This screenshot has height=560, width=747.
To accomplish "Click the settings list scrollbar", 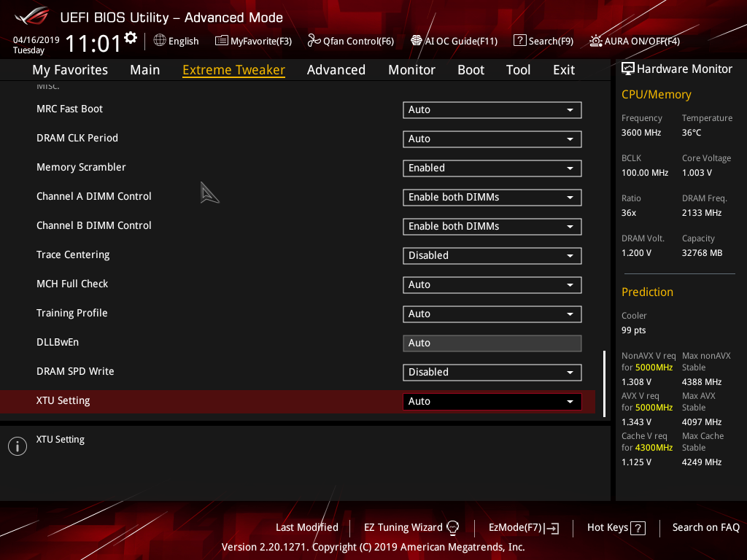I will [x=604, y=384].
